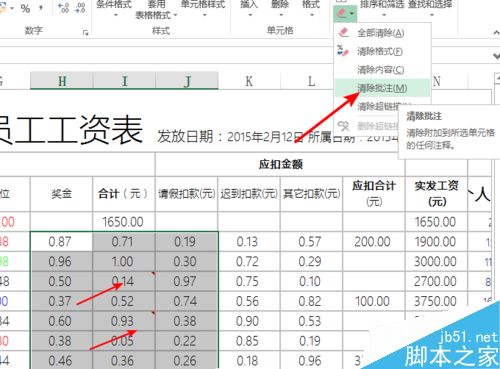Viewport: 500px width, 369px height.
Task: Click the cell containing 3000.00
Action: click(x=436, y=262)
